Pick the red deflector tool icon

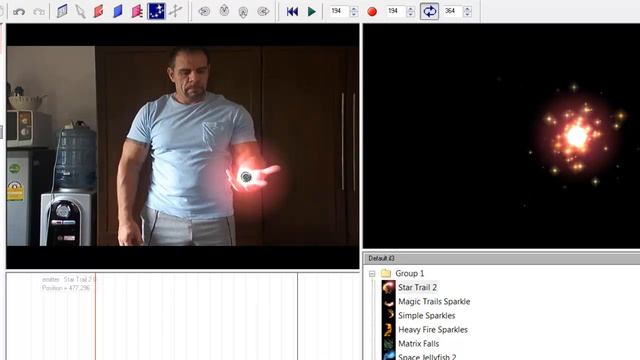[x=98, y=11]
